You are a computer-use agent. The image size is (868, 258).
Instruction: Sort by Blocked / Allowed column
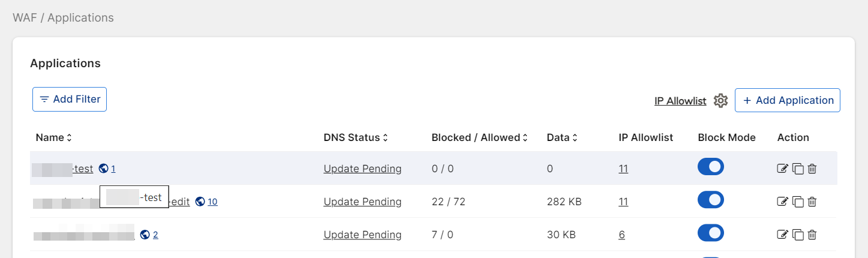[479, 137]
